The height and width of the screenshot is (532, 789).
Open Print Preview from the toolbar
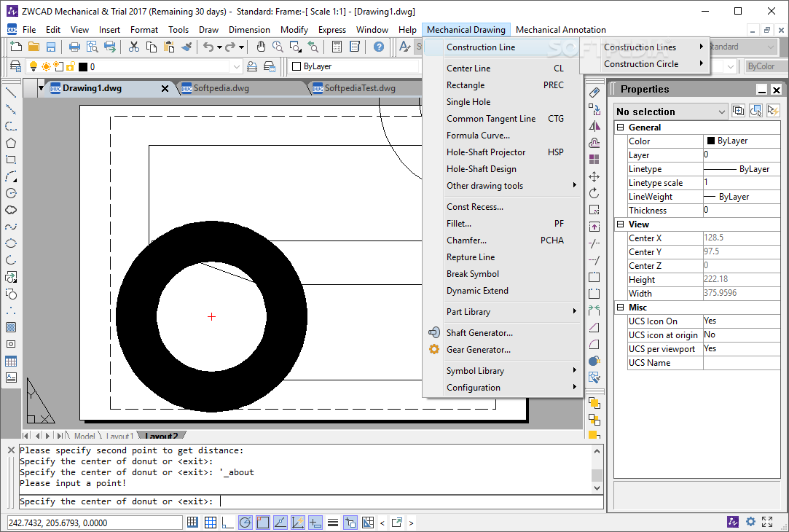coord(92,47)
